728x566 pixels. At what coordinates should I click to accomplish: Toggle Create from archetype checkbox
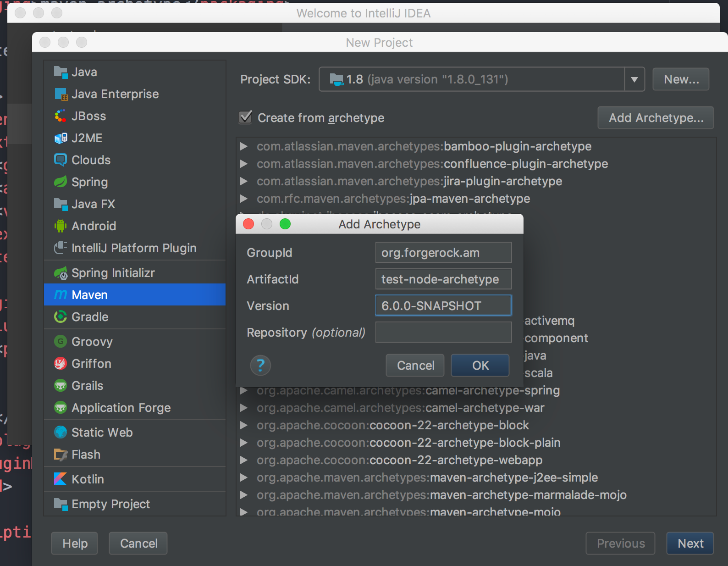(x=246, y=117)
